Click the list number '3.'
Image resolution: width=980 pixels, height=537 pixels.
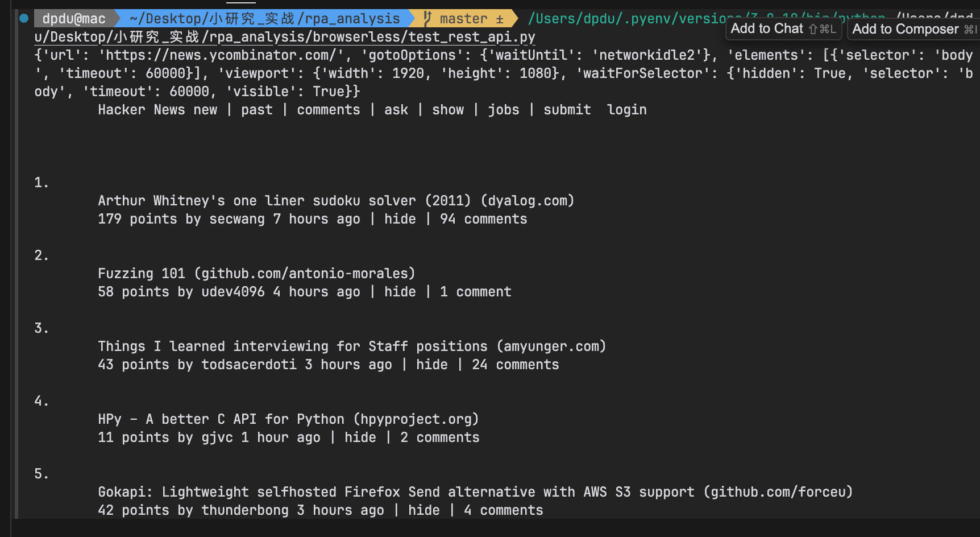pos(41,328)
